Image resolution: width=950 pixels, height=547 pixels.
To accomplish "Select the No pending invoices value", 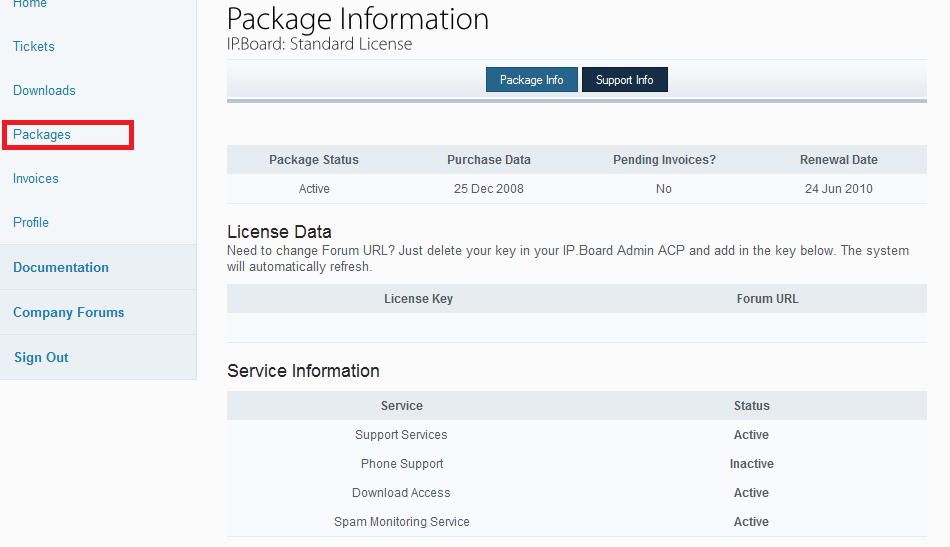I will pos(664,189).
